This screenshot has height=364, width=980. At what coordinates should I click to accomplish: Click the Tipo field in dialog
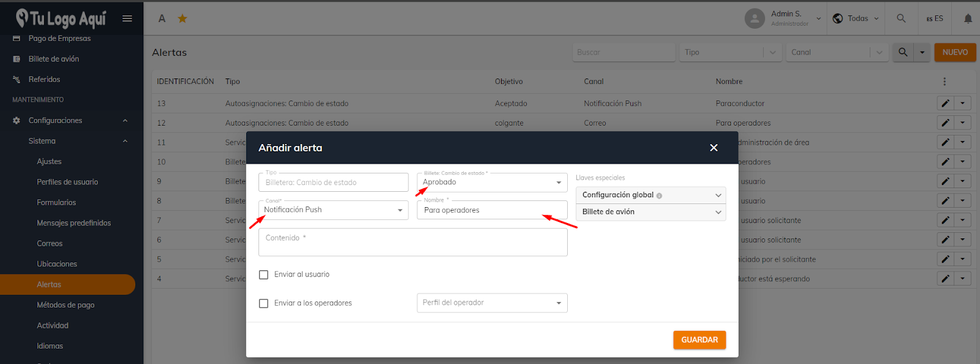(x=333, y=182)
